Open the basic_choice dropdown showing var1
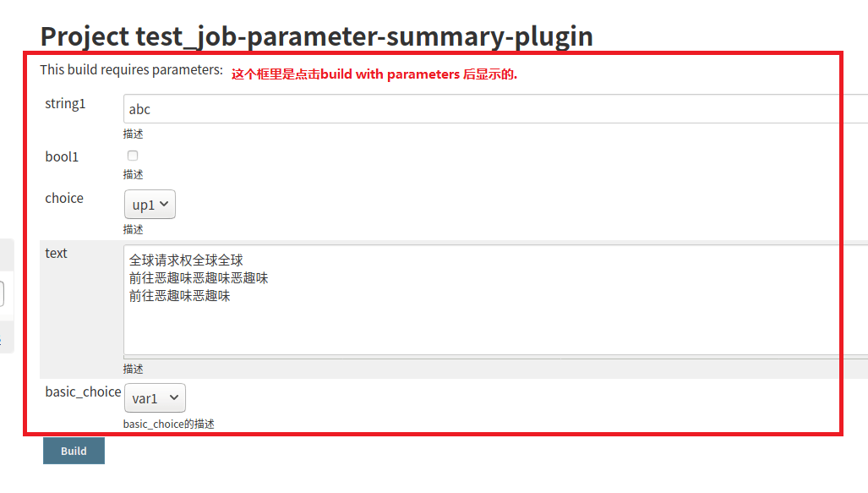The height and width of the screenshot is (493, 868). pyautogui.click(x=155, y=398)
